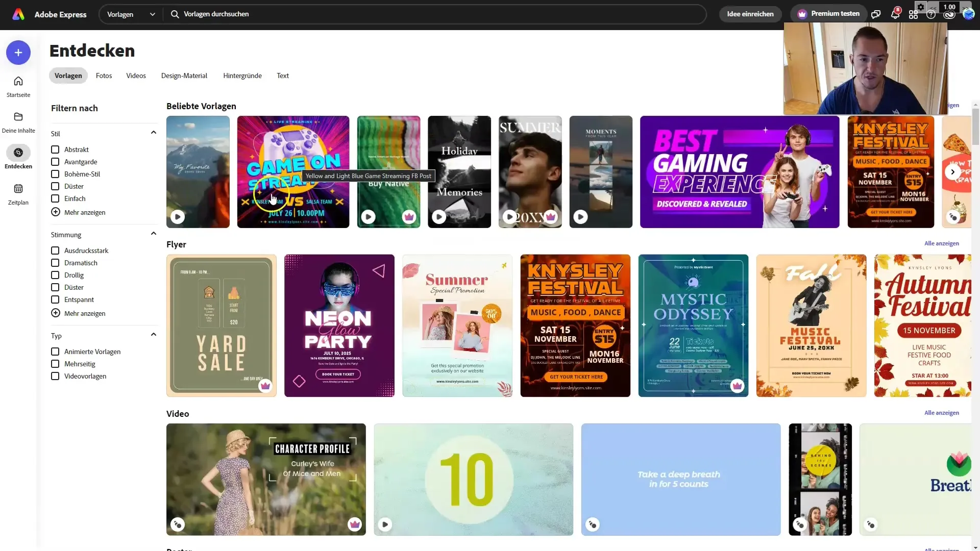The image size is (980, 551).
Task: Expand the Stil filter section
Action: point(153,132)
